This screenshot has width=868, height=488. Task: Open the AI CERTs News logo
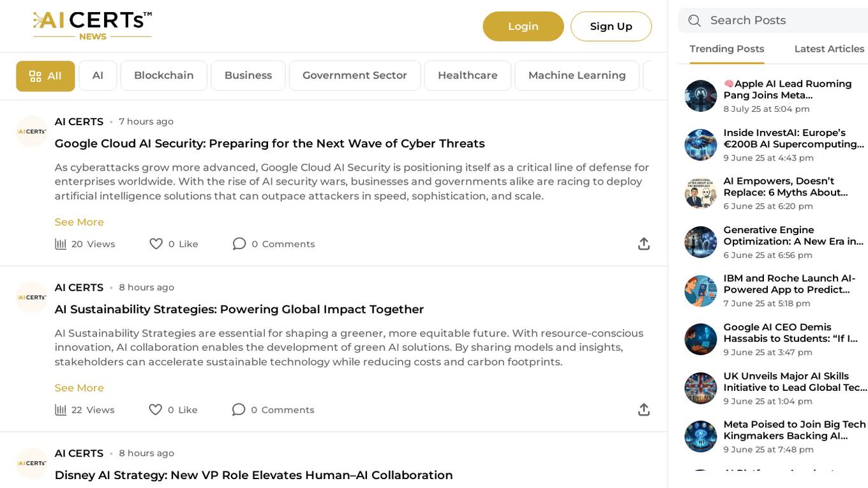pyautogui.click(x=93, y=26)
